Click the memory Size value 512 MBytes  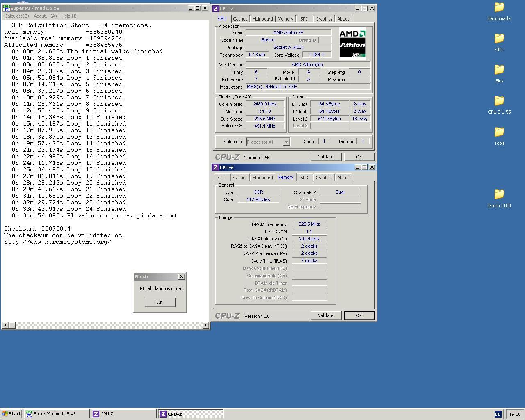[258, 199]
